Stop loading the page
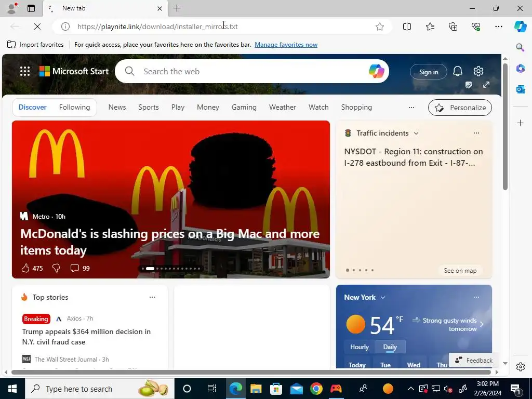Viewport: 532px width, 399px height. pos(37,26)
